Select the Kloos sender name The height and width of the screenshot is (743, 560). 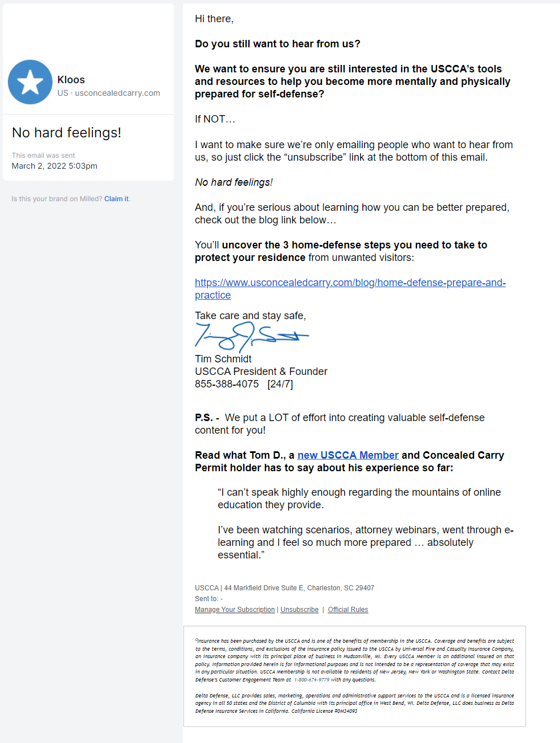(x=71, y=79)
